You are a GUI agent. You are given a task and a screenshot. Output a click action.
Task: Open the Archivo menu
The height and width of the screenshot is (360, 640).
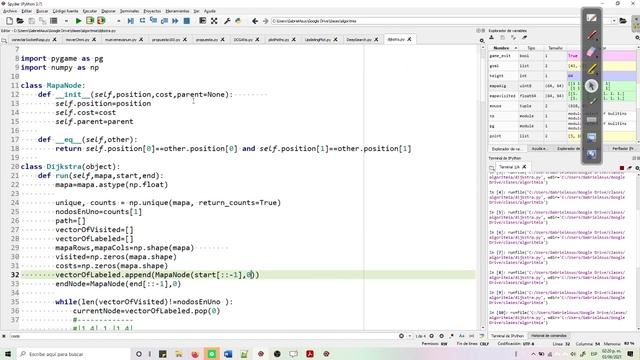point(10,11)
